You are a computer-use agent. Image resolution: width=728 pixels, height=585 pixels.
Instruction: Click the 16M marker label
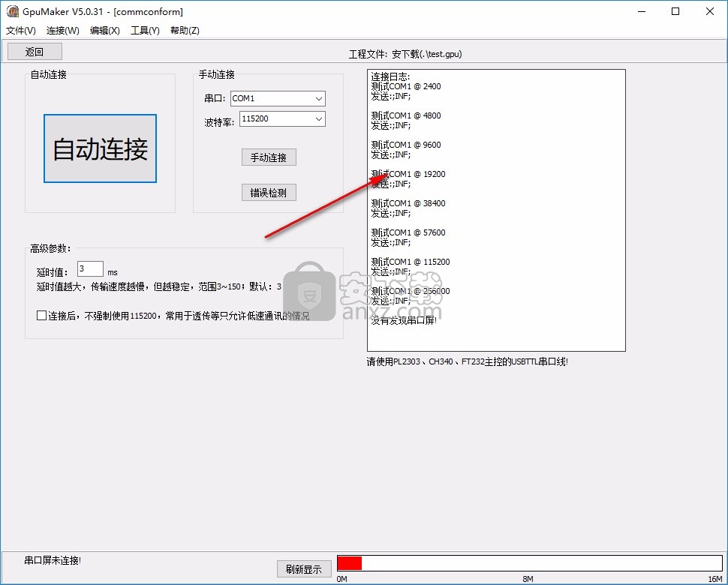[x=715, y=579]
